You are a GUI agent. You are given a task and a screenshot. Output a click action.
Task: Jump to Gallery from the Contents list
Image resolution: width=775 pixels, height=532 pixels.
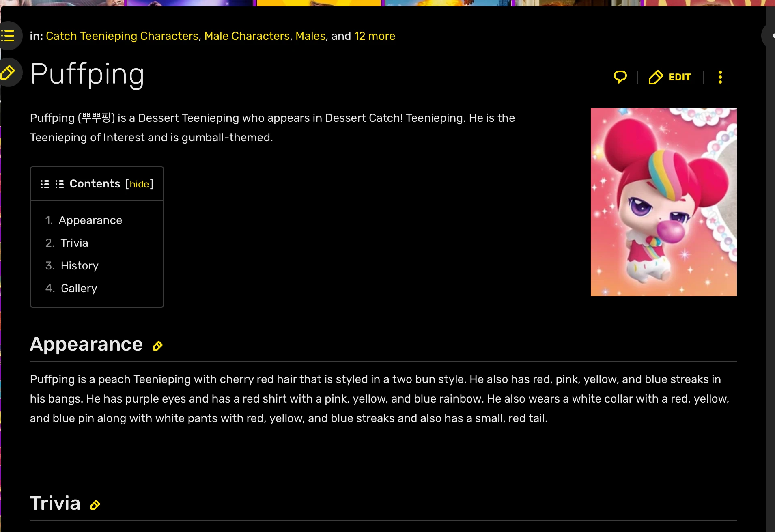(79, 288)
